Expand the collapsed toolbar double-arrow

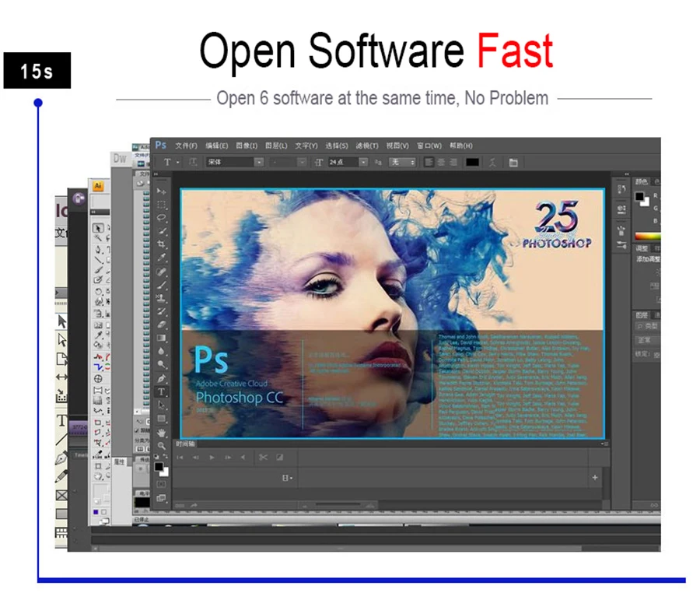pos(156,174)
